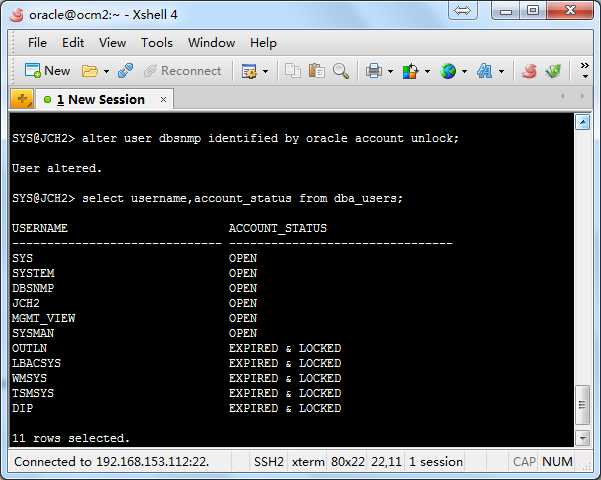Click the 'select username,account_status' command line
The height and width of the screenshot is (480, 601).
coord(207,198)
